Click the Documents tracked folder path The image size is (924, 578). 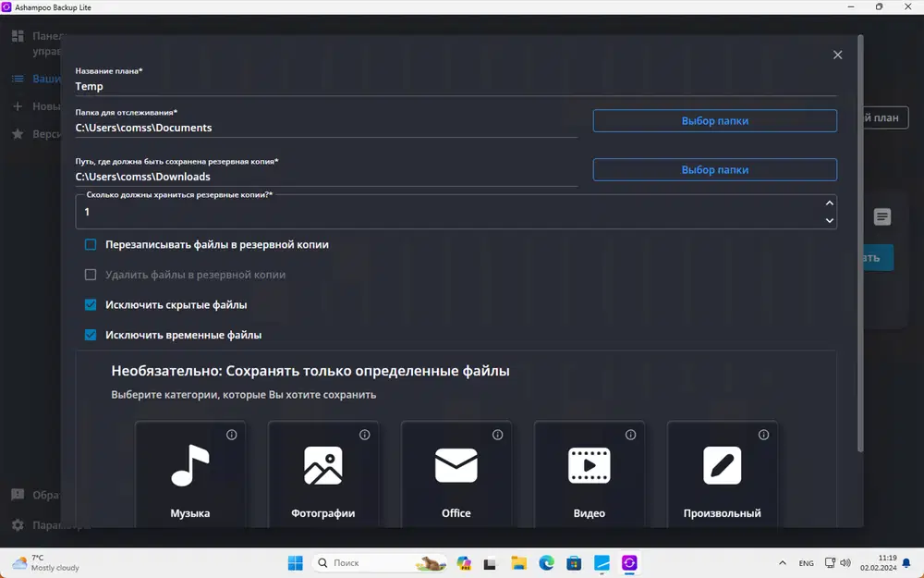(326, 128)
